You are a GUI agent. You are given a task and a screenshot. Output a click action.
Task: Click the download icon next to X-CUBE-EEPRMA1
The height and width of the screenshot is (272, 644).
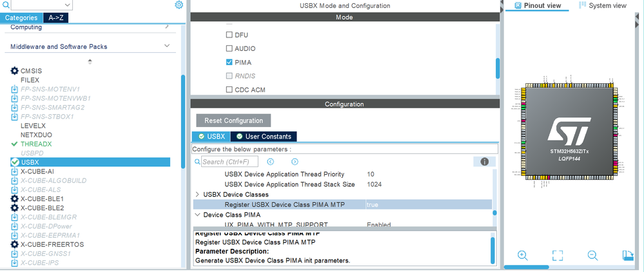click(x=14, y=235)
